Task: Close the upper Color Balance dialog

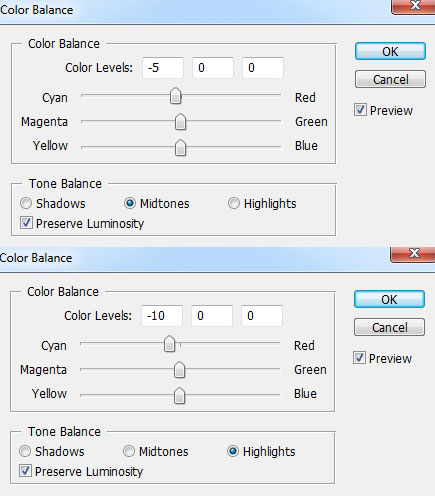Action: tap(414, 6)
